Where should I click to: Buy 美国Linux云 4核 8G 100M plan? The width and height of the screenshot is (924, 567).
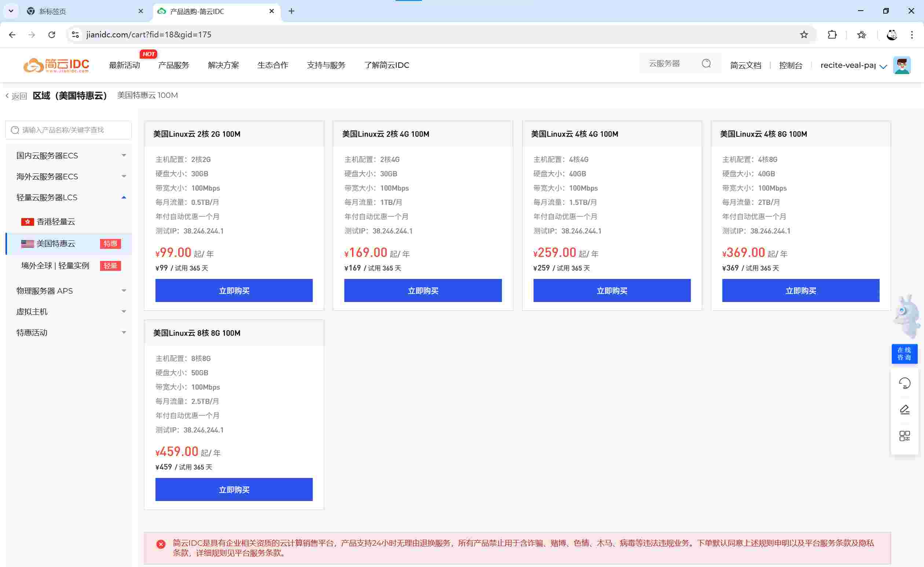pyautogui.click(x=800, y=291)
